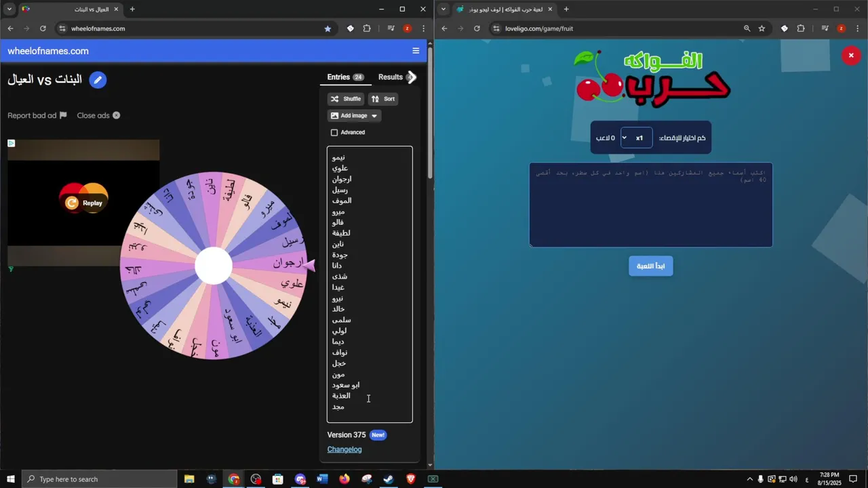Shuffle the wheel entries
Screen dimensions: 868x488
pos(346,99)
